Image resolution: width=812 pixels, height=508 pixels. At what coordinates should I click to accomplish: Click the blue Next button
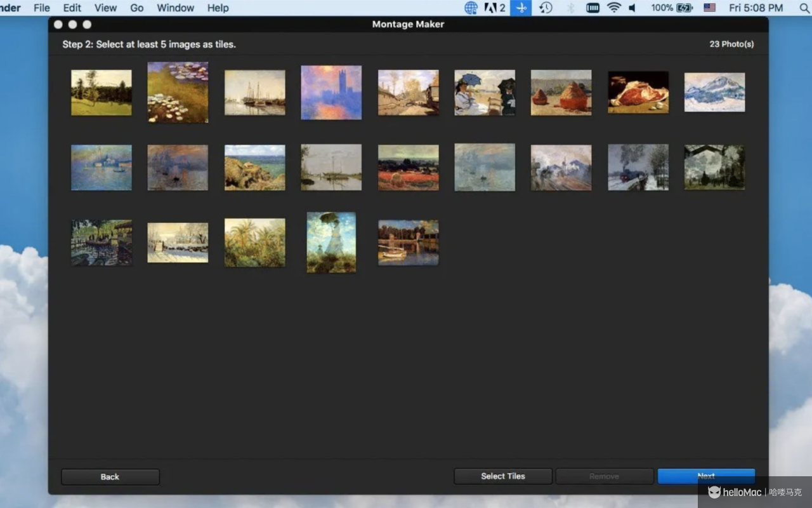[706, 476]
